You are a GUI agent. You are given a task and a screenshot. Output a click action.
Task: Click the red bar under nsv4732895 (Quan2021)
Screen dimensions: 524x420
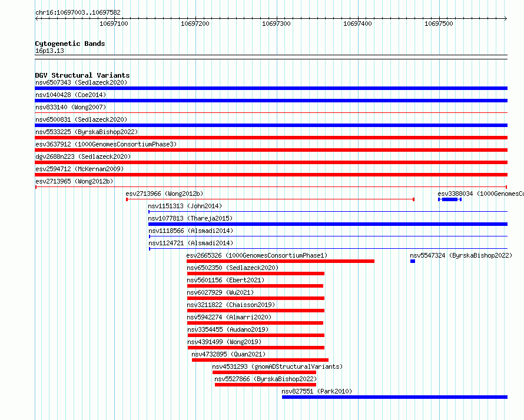click(x=260, y=360)
